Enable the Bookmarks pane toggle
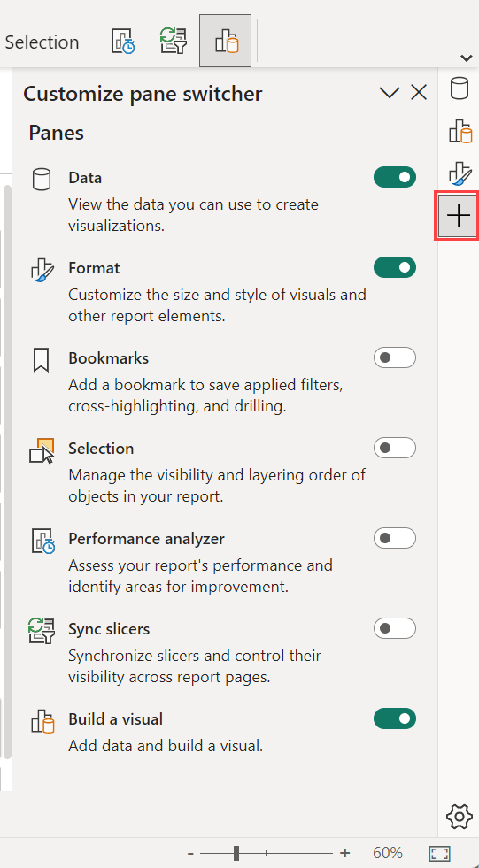This screenshot has height=868, width=479. coord(395,357)
